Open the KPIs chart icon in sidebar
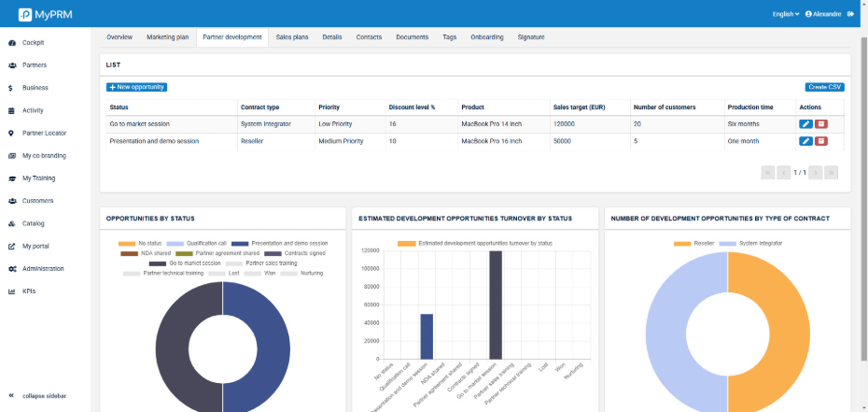 coord(10,291)
